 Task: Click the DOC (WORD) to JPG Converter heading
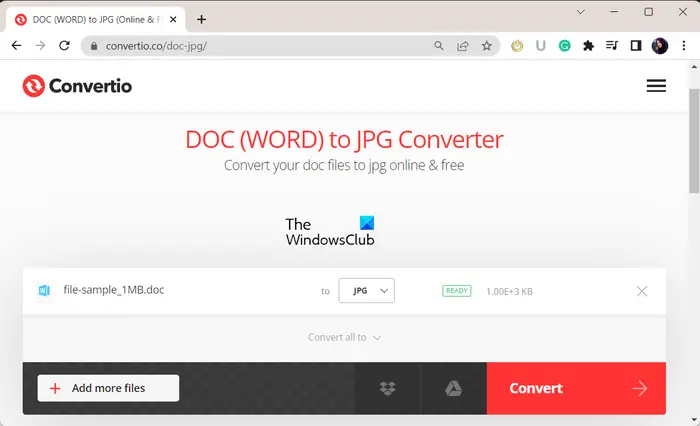pos(344,139)
